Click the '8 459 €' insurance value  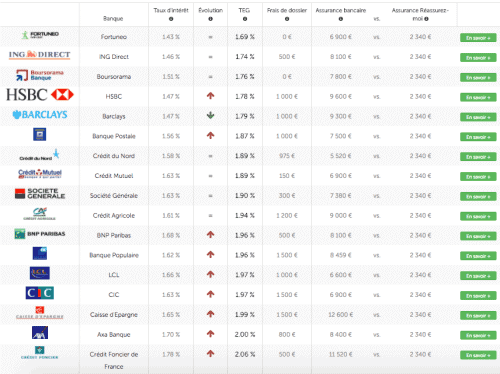click(x=341, y=255)
